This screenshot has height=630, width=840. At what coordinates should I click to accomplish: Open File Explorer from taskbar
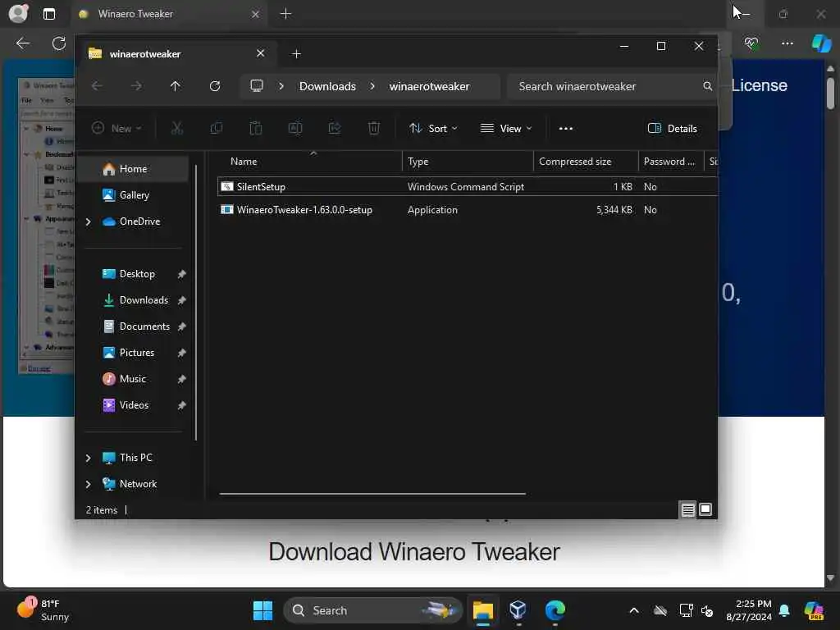482,610
